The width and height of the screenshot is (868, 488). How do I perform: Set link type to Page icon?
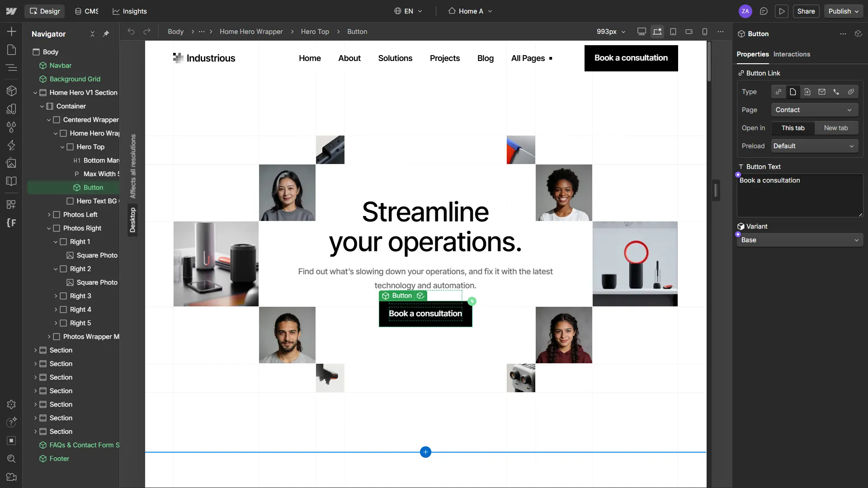pyautogui.click(x=793, y=92)
